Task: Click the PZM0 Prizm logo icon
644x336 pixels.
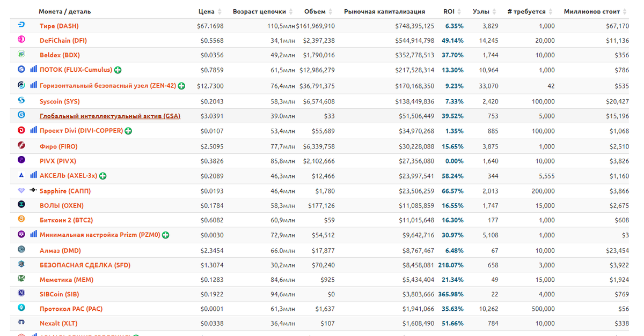Action: point(21,234)
